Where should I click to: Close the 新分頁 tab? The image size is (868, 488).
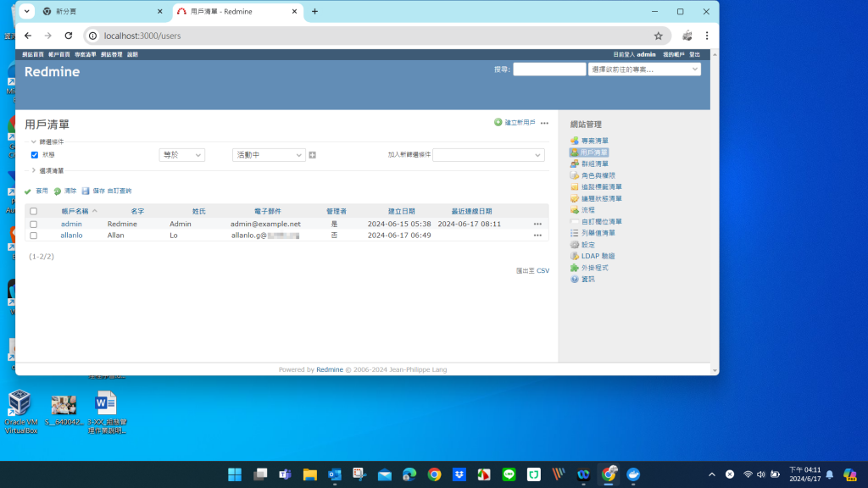click(160, 11)
